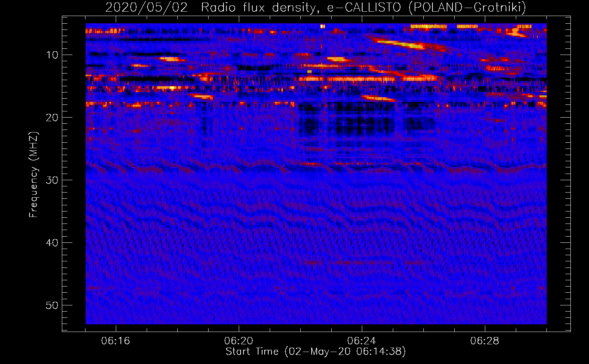Screen dimensions: 589x364
Task: Click the 40 MHz frequency tick label
Action: click(52, 243)
